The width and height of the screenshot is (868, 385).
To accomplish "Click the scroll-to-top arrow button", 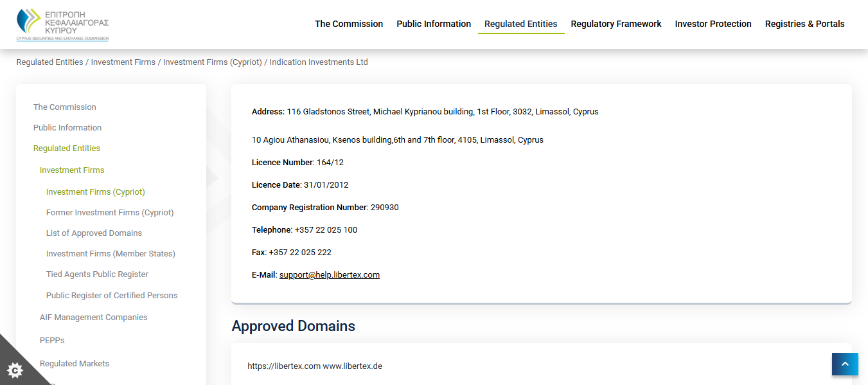I will [x=845, y=364].
